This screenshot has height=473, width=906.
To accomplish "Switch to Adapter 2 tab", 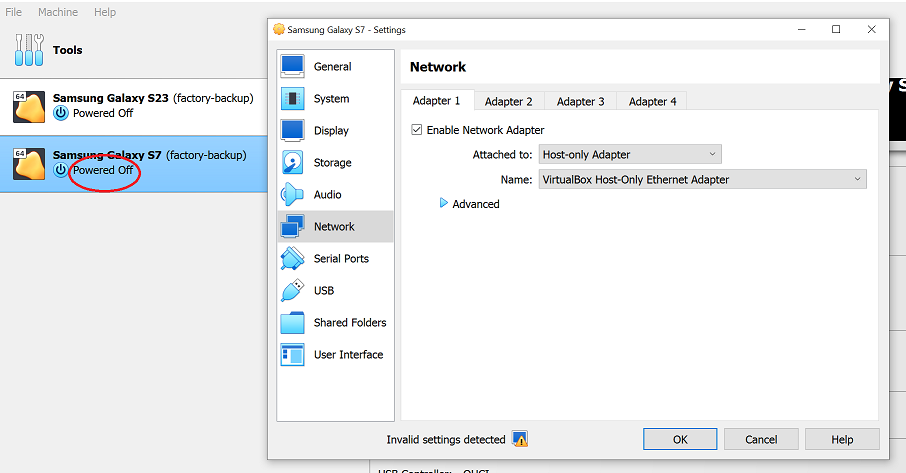I will pyautogui.click(x=508, y=102).
